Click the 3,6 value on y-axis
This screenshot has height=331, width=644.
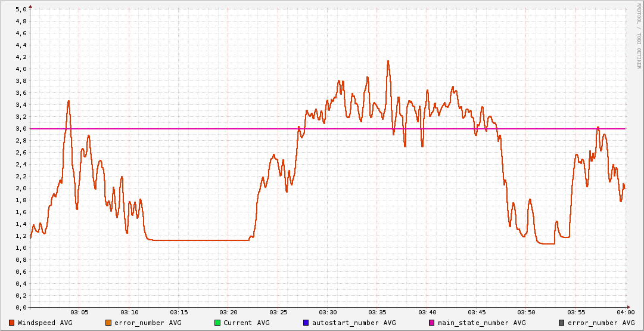(x=22, y=93)
